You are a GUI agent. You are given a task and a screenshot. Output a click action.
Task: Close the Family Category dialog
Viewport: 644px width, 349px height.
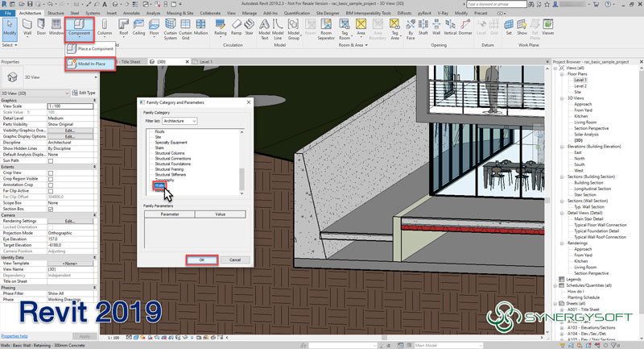click(249, 102)
